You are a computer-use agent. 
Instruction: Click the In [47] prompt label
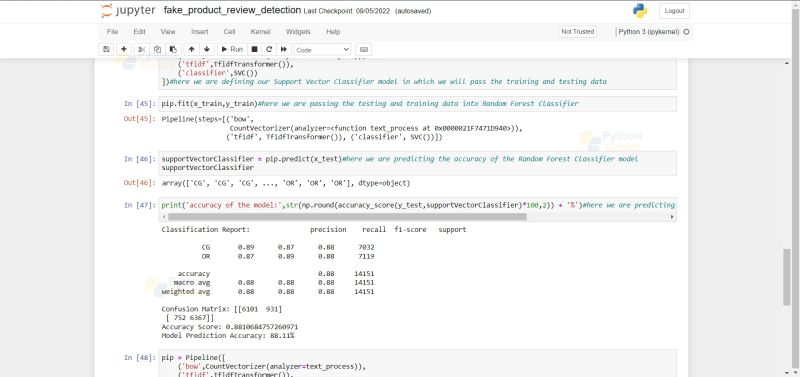pos(139,205)
